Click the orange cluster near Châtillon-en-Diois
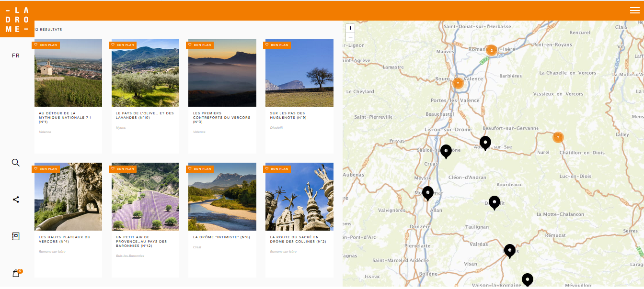This screenshot has height=289, width=644. 558,137
